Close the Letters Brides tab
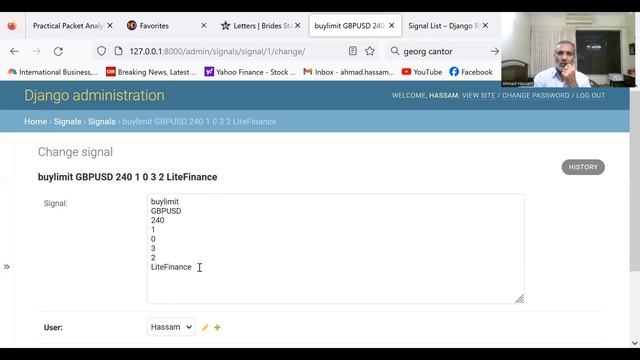 298,25
